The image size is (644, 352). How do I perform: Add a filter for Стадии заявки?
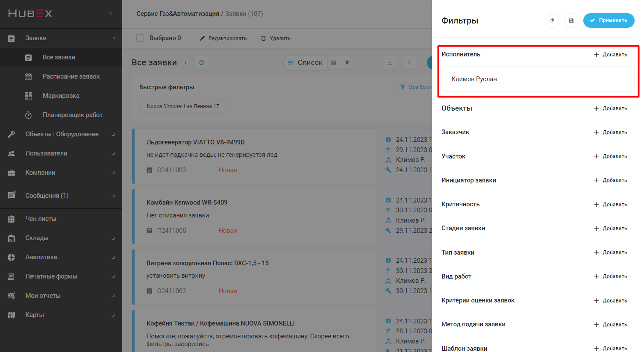coord(610,229)
